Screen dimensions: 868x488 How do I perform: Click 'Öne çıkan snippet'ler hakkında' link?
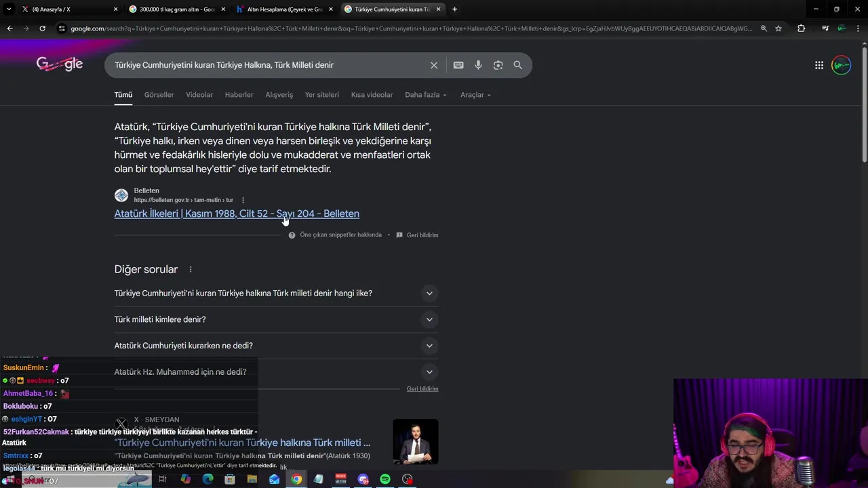(x=340, y=235)
